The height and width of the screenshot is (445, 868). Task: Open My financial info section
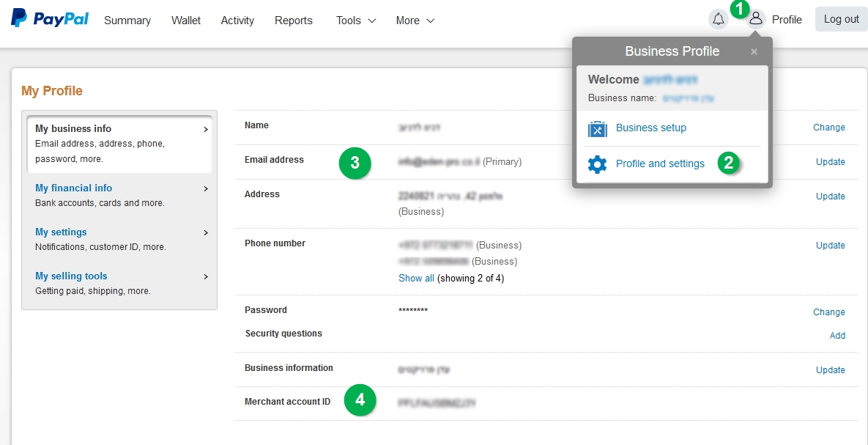tap(73, 188)
